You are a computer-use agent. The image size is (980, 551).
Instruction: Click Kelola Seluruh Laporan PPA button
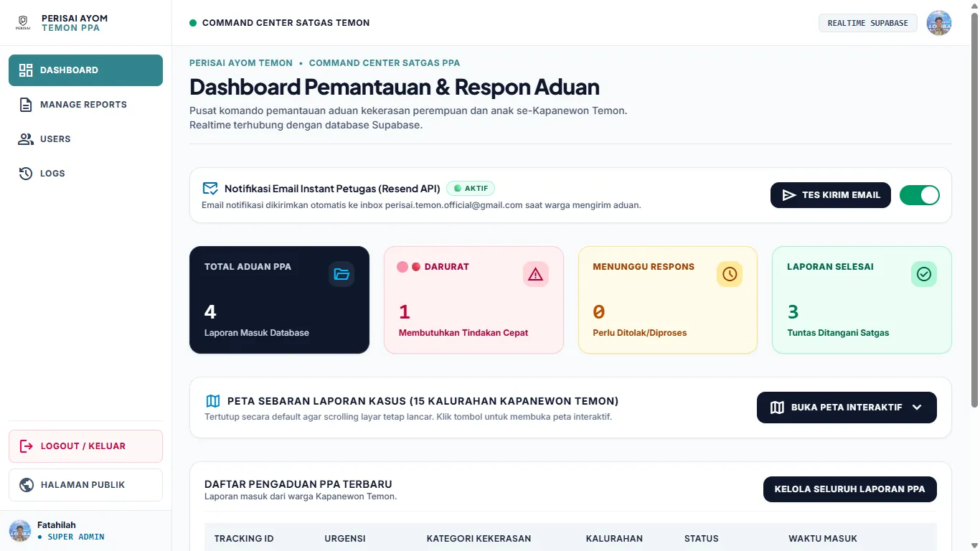850,489
